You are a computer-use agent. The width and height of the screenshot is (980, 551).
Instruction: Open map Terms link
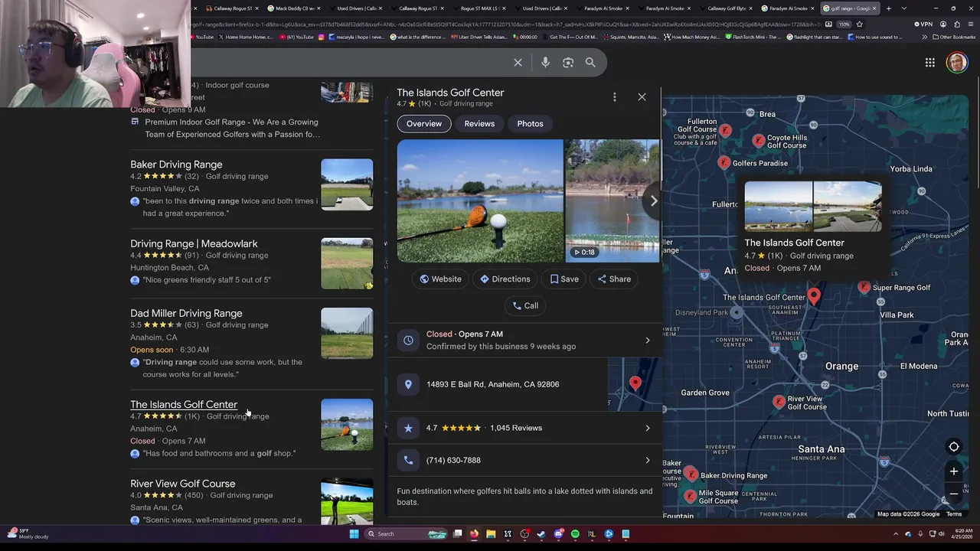click(954, 514)
